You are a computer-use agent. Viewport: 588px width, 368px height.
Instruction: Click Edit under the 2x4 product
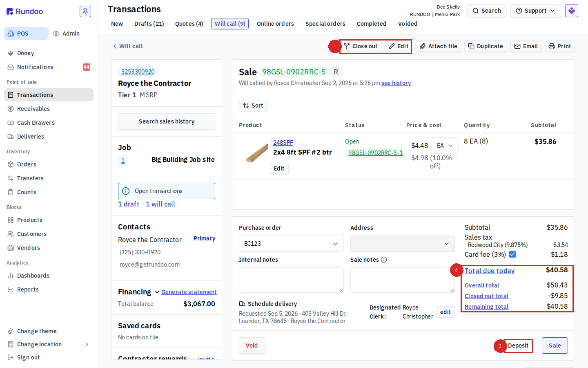(x=279, y=168)
